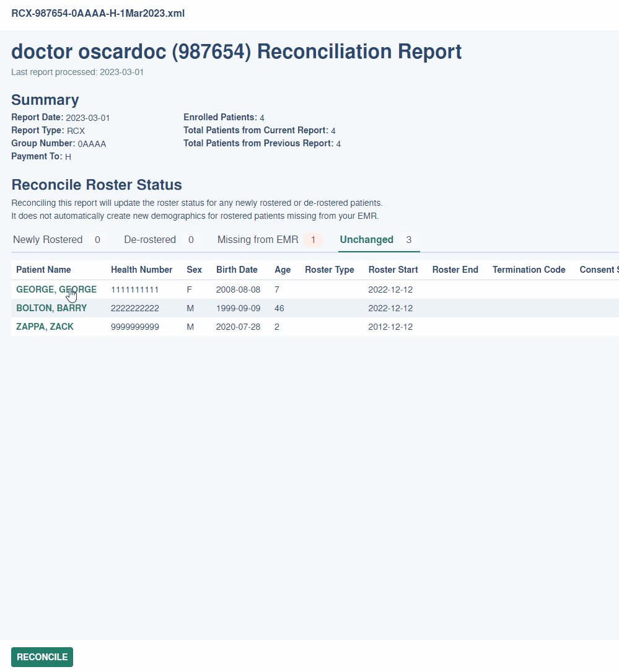619x672 pixels.
Task: Click the Health Number column header
Action: coord(141,270)
